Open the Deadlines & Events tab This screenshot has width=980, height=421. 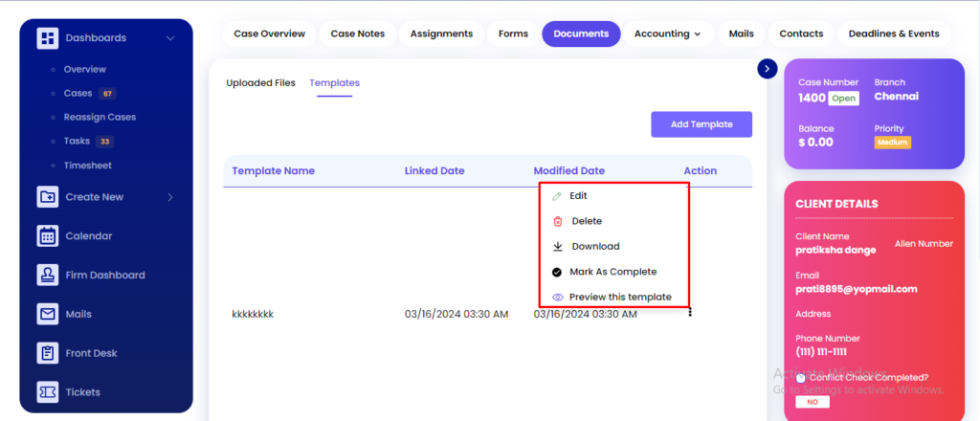(x=894, y=33)
